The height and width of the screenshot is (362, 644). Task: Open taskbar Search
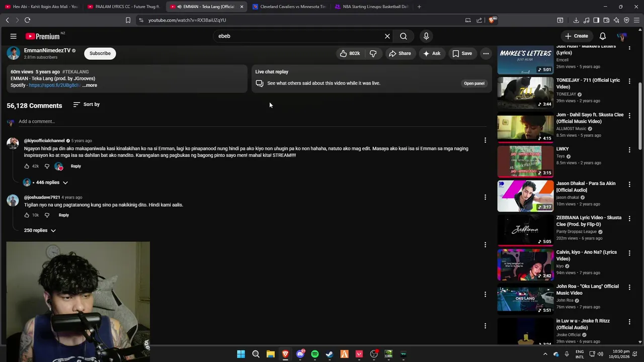pyautogui.click(x=256, y=354)
